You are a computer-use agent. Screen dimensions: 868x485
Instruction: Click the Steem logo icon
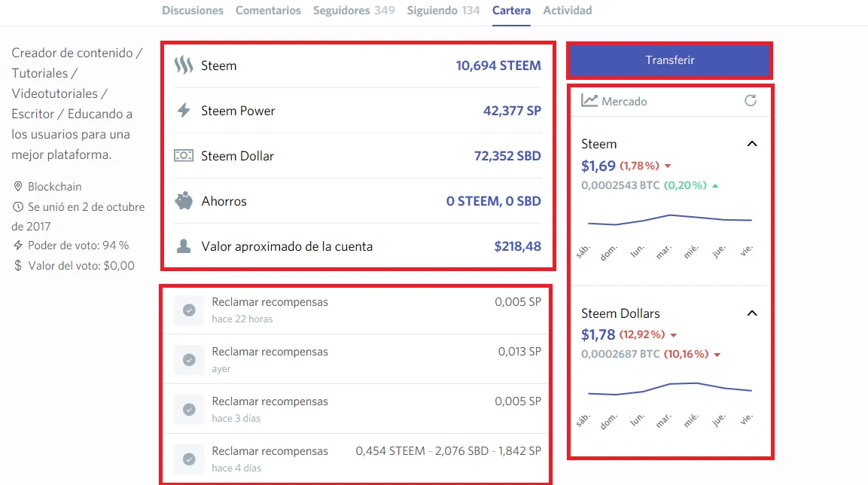point(184,66)
